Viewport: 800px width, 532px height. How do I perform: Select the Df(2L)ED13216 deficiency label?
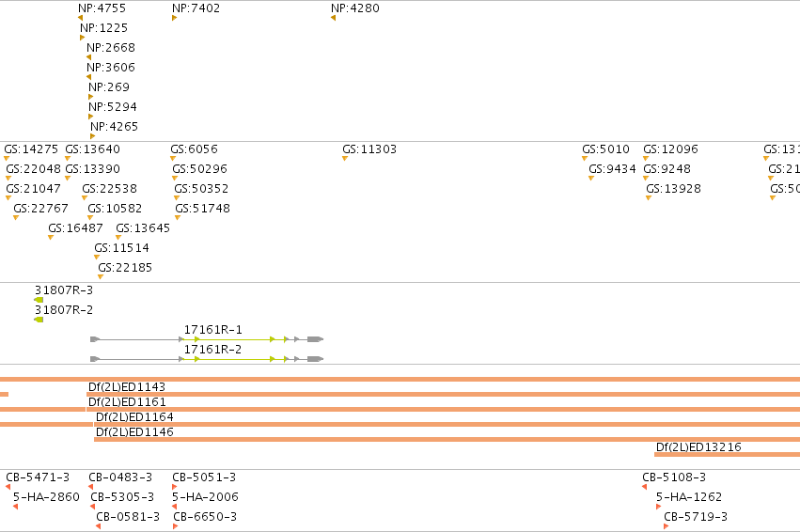coord(698,447)
